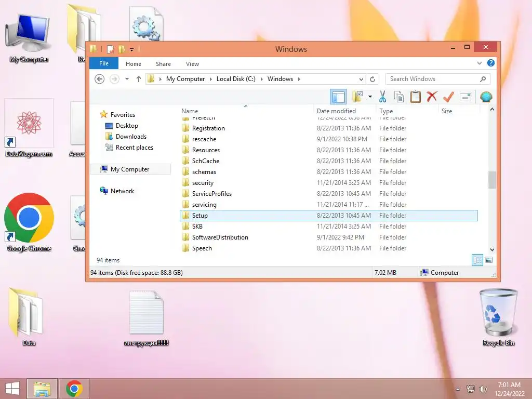Sort by Name column header

190,111
